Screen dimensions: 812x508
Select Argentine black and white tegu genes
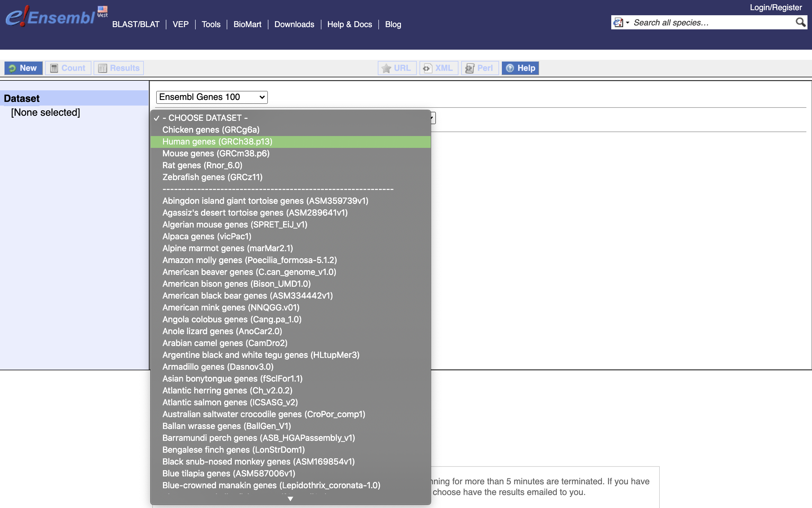291,355
